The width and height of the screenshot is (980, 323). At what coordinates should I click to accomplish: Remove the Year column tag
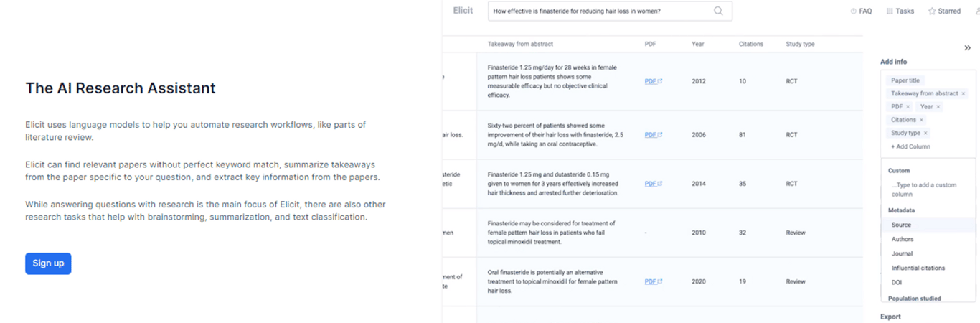(x=938, y=107)
